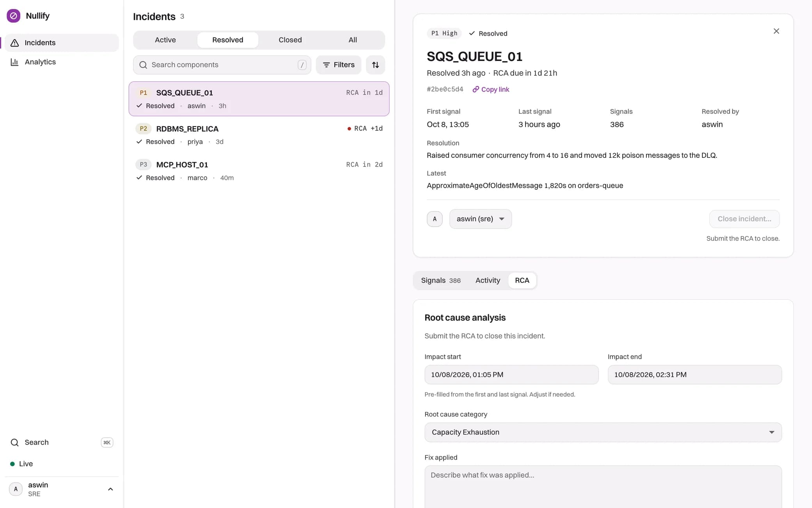The image size is (812, 508).
Task: Open Analytics in the sidebar
Action: click(x=62, y=62)
